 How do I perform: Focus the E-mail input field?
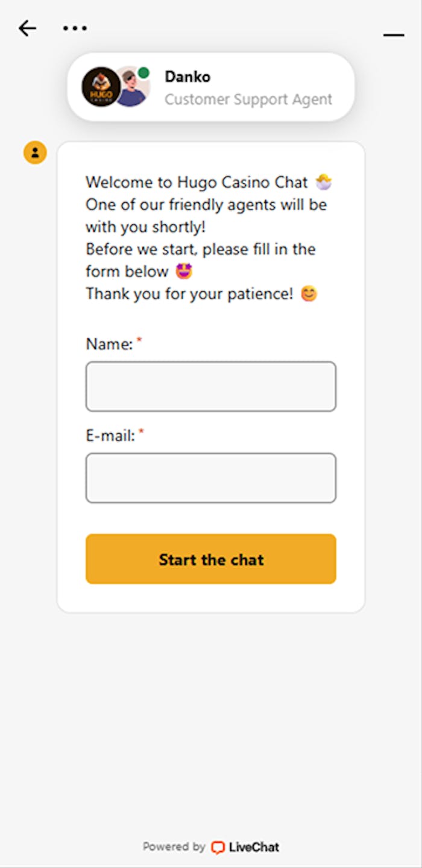[211, 478]
